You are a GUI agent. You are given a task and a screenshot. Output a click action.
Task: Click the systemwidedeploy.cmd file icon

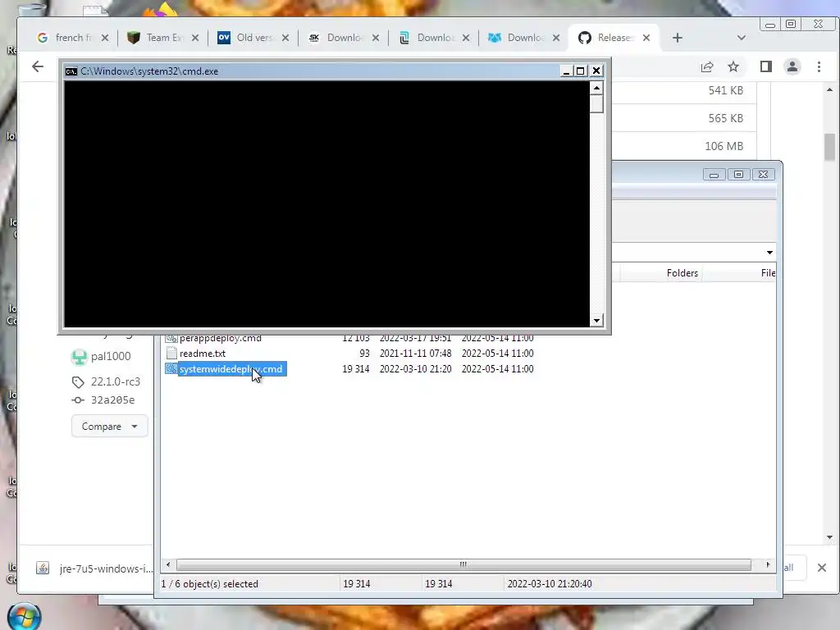pos(171,369)
